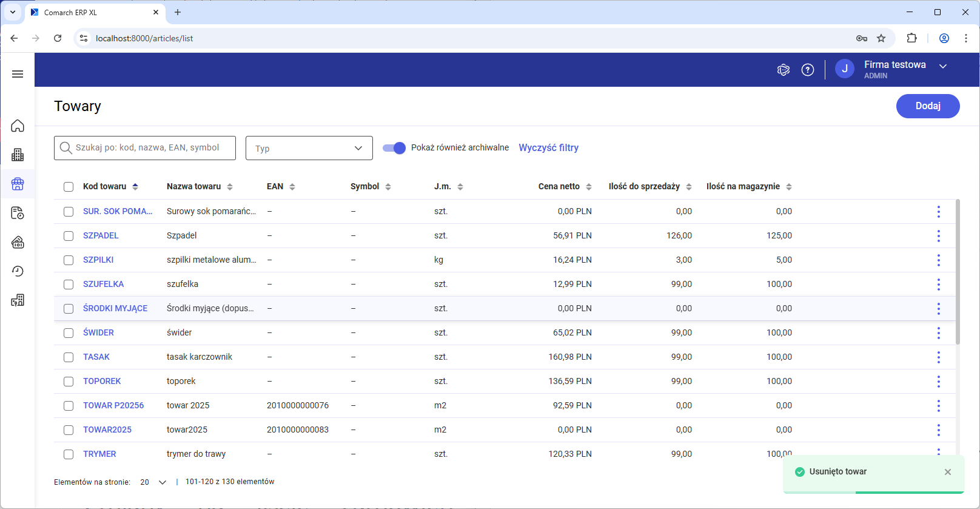The image size is (980, 509).
Task: Check the box for SZPILKI row
Action: click(x=69, y=260)
